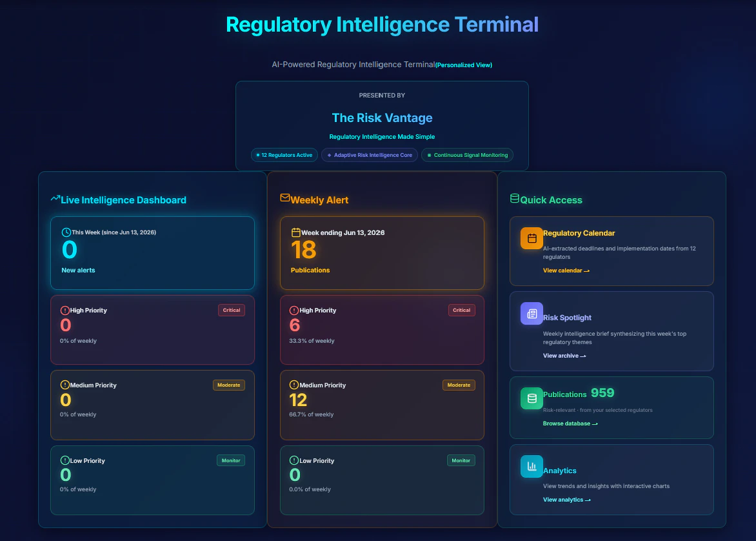Click Medium Priority alert icon in Weekly Alert

[293, 385]
